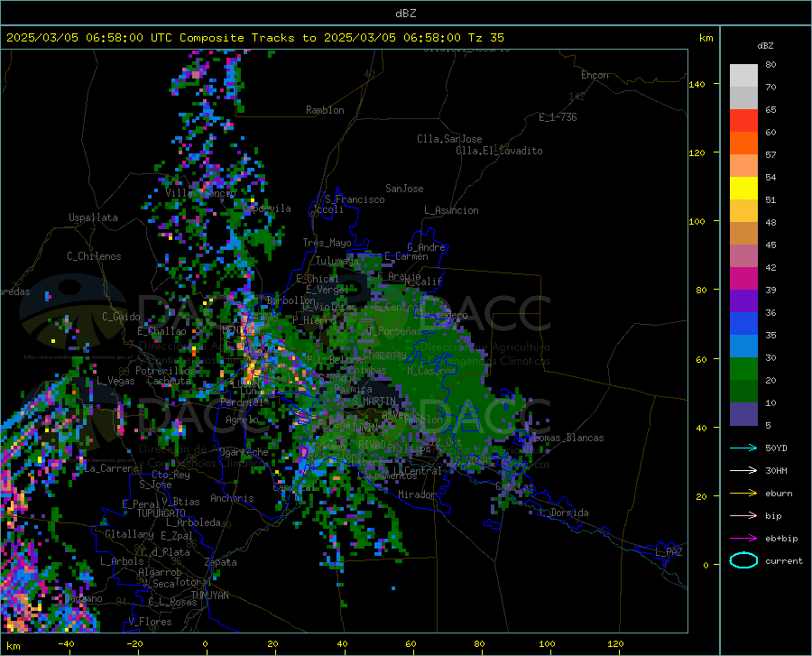Click the dBZ title at top
The width and height of the screenshot is (812, 656).
[405, 14]
